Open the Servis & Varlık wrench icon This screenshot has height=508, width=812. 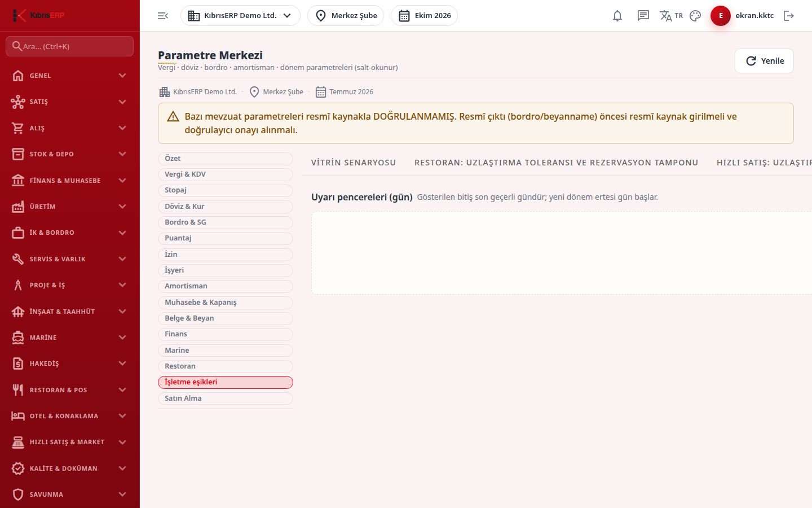click(18, 259)
